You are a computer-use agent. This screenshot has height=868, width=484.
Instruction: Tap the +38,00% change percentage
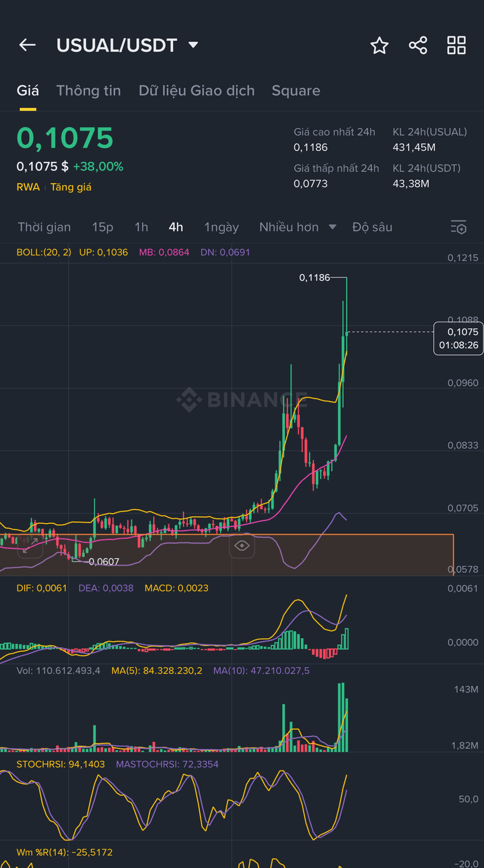pos(98,167)
